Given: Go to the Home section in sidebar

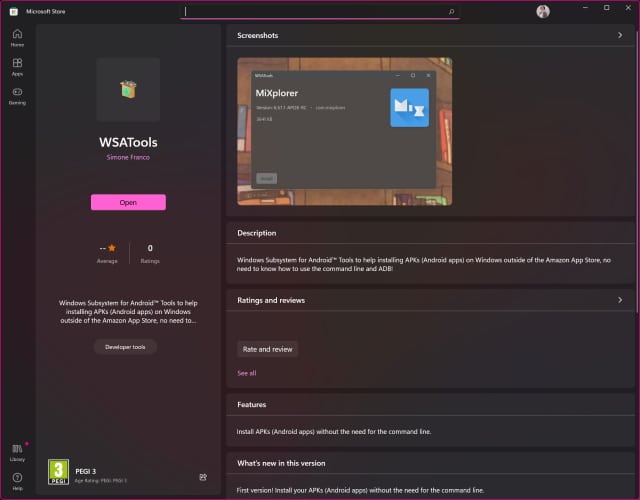Looking at the screenshot, I should point(17,38).
